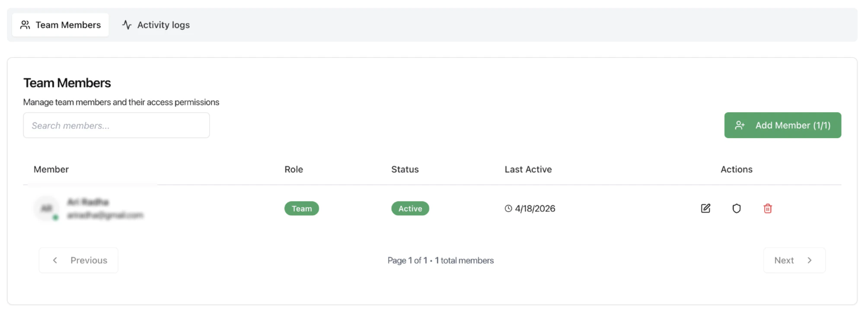868x329 pixels.
Task: Click the blurred member avatar
Action: pos(46,209)
